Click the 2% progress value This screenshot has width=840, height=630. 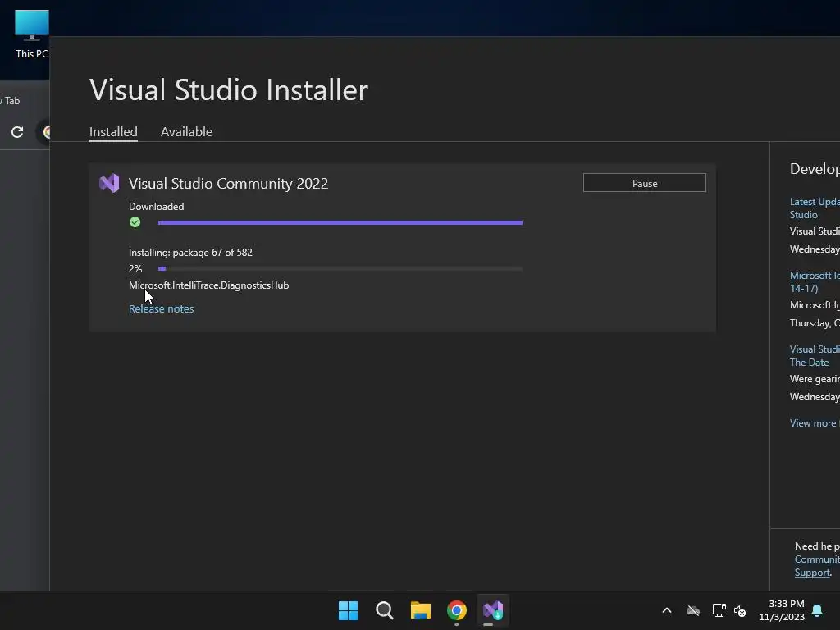click(x=135, y=269)
